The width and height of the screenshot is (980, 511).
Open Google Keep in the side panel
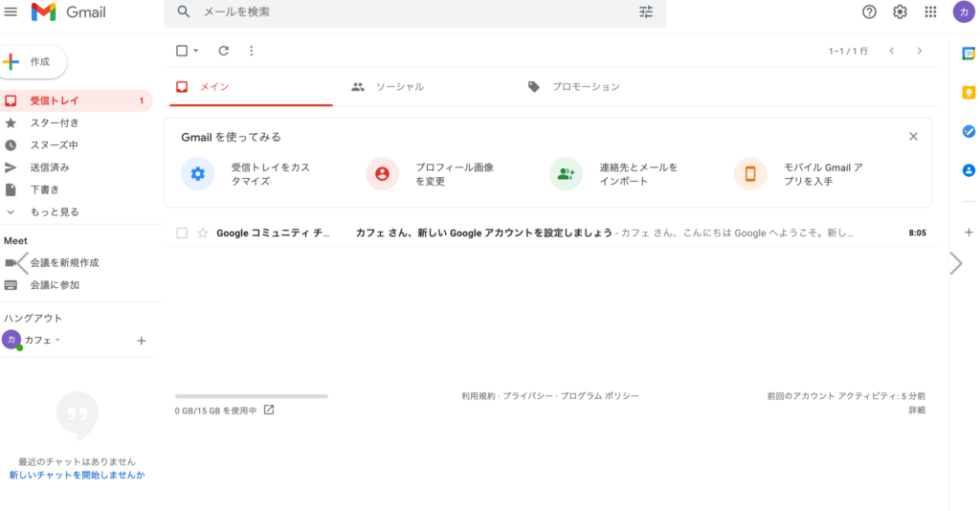[x=968, y=93]
